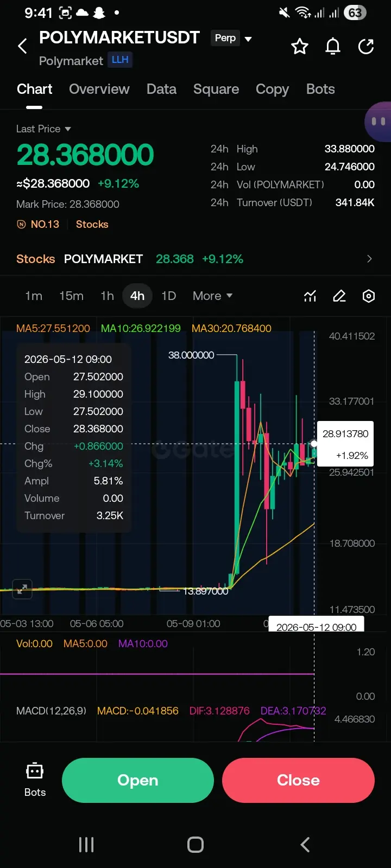Tap the Ampl 5.81% row in tooltip
This screenshot has height=868, width=391.
pos(74,481)
